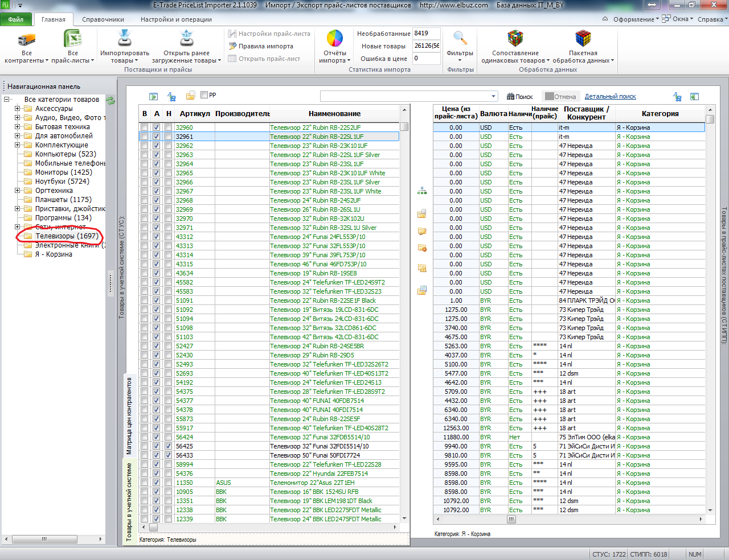This screenshot has height=560, width=729.
Task: Click the sort A-Z icon above right table
Action: pyautogui.click(x=677, y=97)
